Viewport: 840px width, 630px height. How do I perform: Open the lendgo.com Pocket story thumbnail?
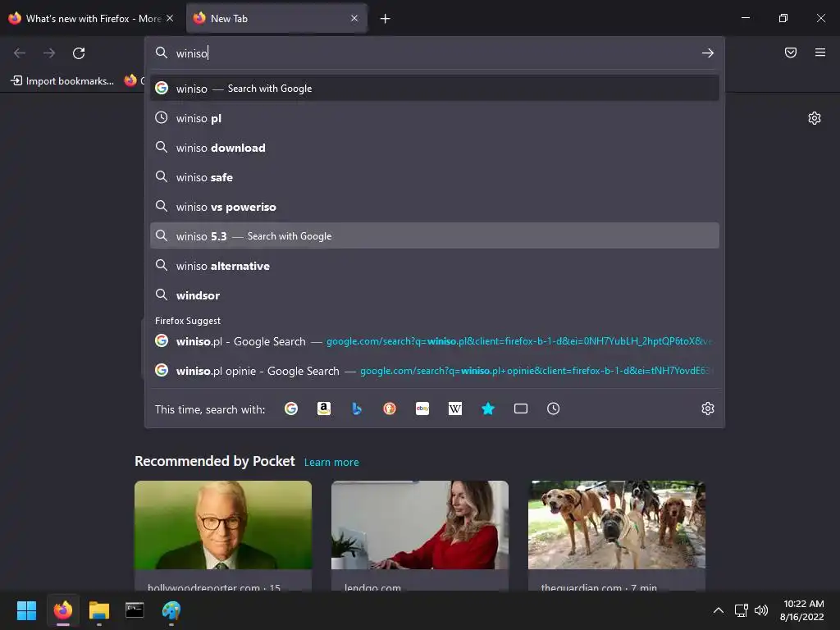click(420, 525)
